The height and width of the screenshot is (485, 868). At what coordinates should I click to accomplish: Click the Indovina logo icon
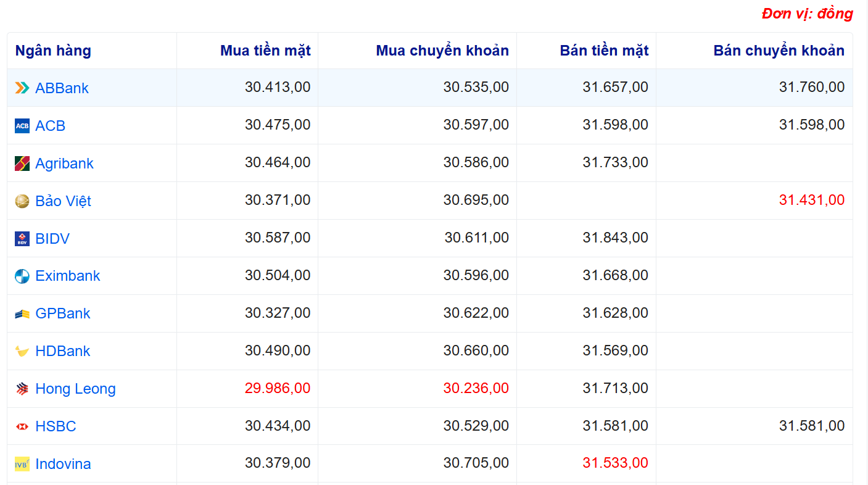coord(22,464)
